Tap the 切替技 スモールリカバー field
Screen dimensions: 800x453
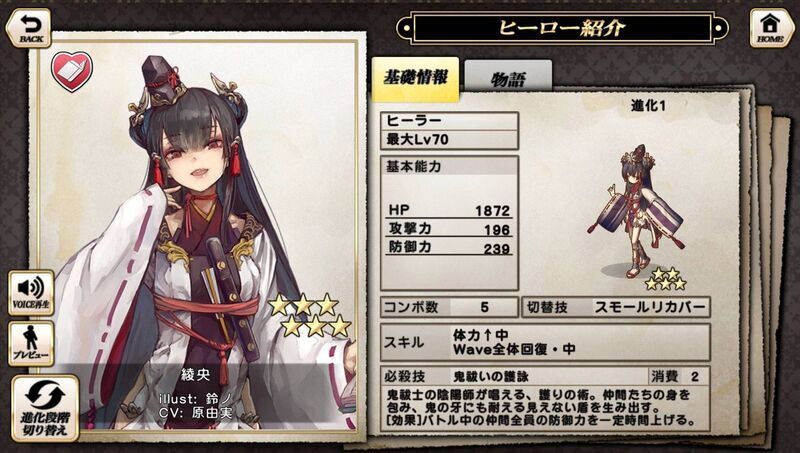coord(616,307)
